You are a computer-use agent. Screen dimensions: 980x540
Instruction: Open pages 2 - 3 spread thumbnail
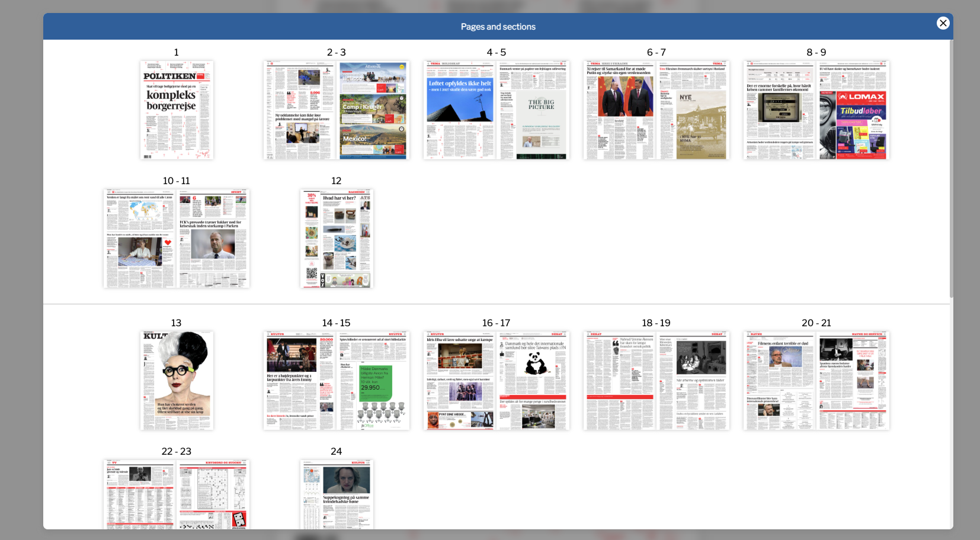337,110
